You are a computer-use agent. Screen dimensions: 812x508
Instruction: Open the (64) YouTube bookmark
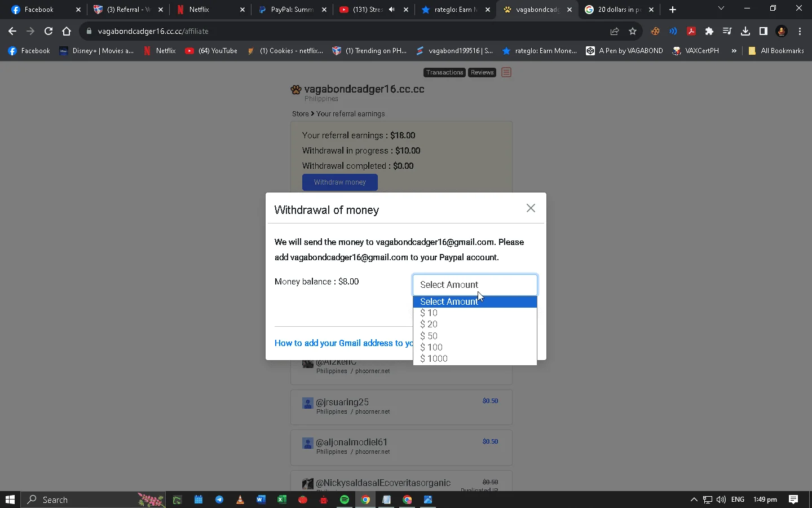click(x=211, y=51)
